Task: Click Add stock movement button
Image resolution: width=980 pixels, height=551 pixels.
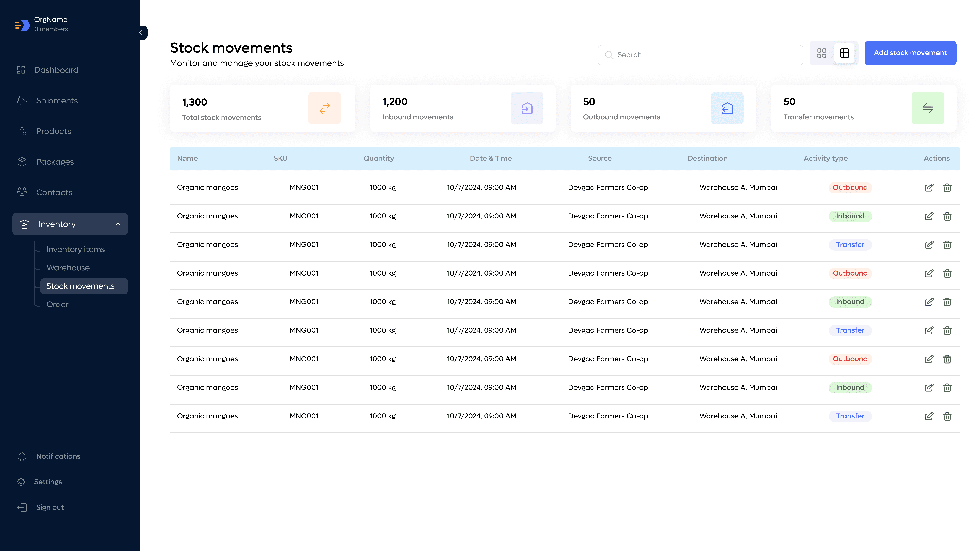Action: click(x=910, y=53)
